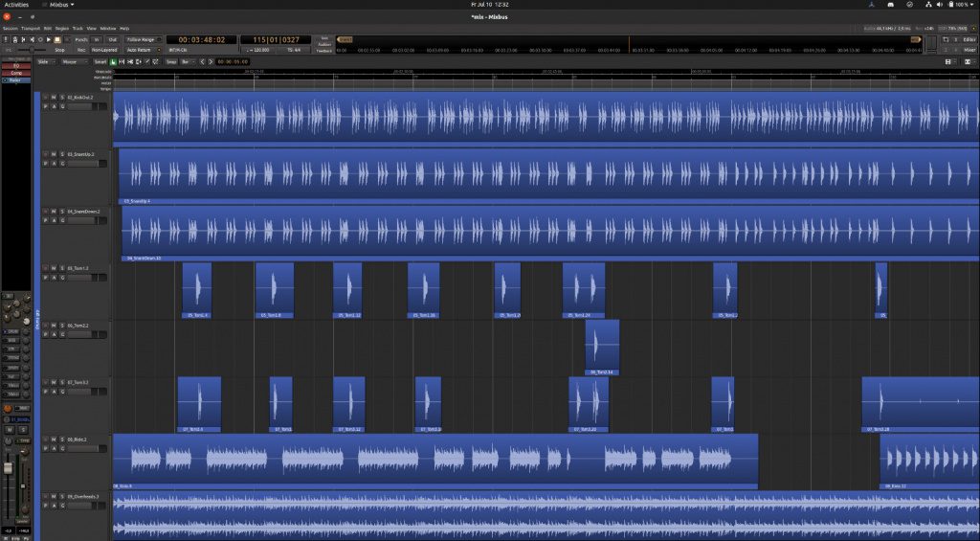This screenshot has height=541, width=980.
Task: Select the Range tool icon
Action: pyautogui.click(x=122, y=62)
